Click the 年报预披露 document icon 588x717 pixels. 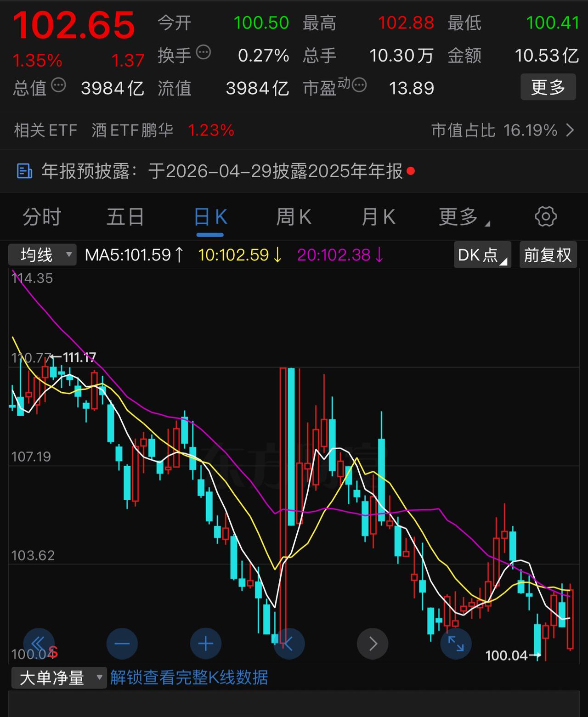24,171
